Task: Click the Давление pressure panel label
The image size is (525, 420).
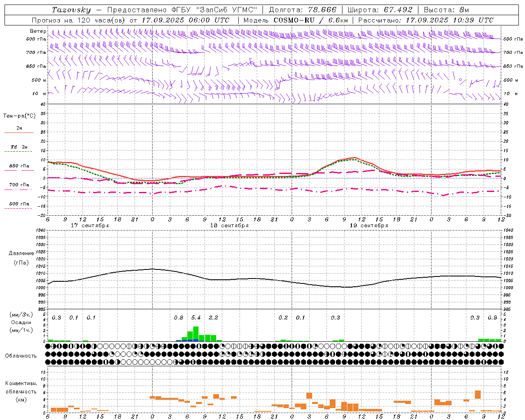Action: pos(21,253)
